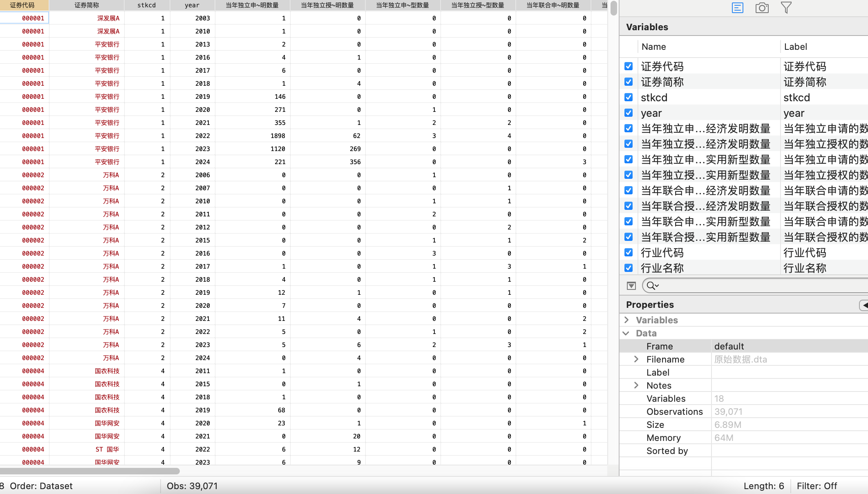Expand the Filename property row

pos(636,359)
